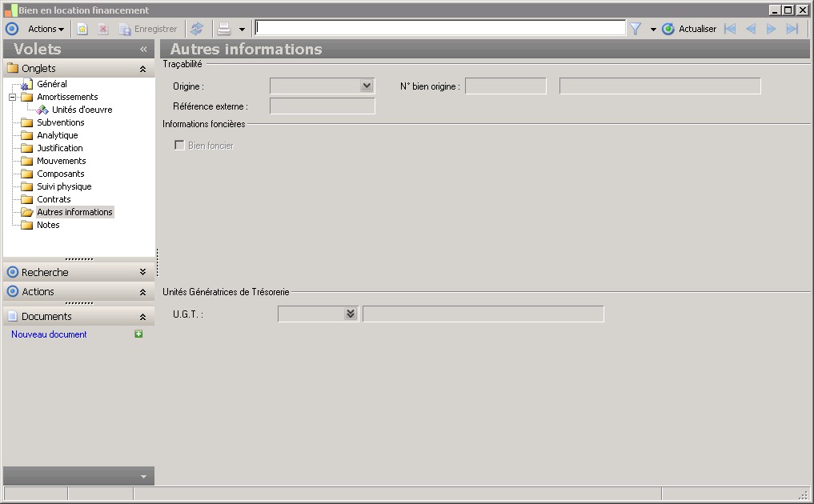
Task: Go to the next record
Action: [772, 29]
